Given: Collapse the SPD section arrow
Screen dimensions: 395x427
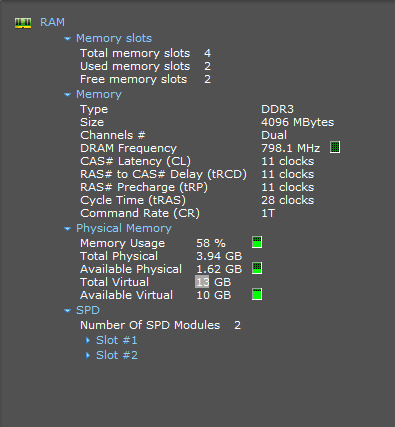Looking at the screenshot, I should click(67, 311).
